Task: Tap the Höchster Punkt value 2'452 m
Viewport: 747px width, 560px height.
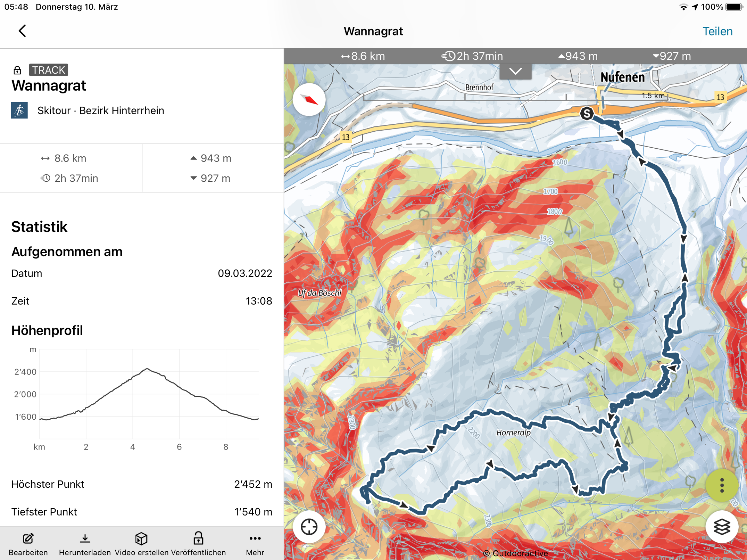Action: pyautogui.click(x=253, y=484)
